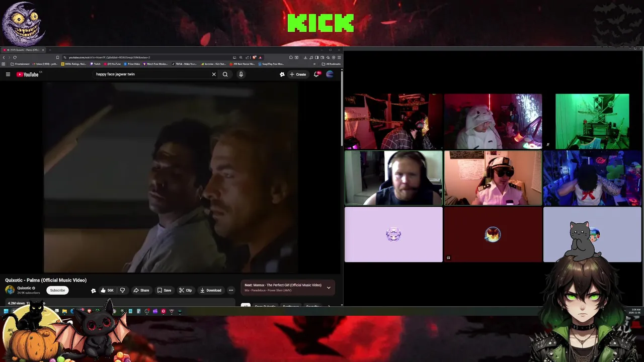Open the browser hamburger menu
Screen dimensions: 644x362
(339, 57)
